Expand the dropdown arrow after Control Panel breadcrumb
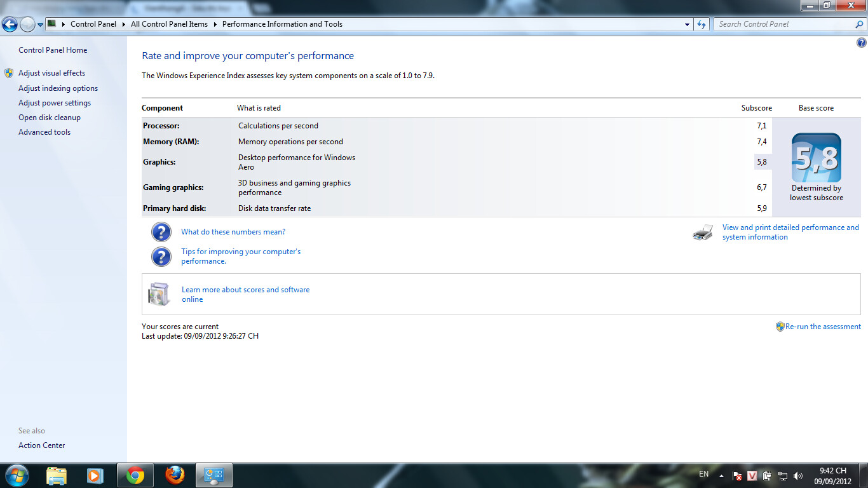This screenshot has width=868, height=488. 123,24
